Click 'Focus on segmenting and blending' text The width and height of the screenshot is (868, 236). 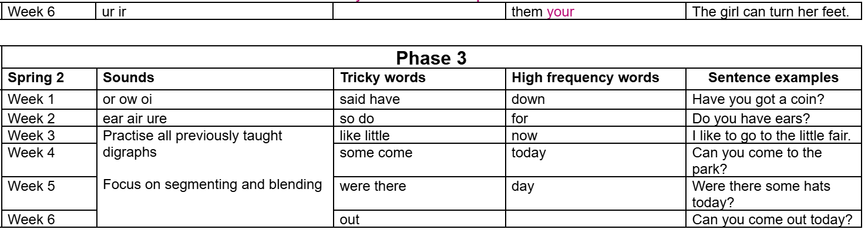(213, 184)
